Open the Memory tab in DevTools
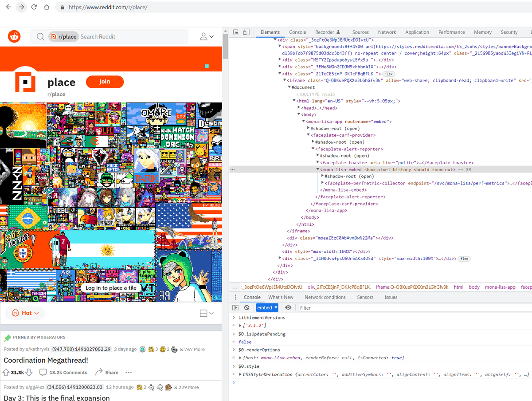Image resolution: width=532 pixels, height=401 pixels. (x=483, y=32)
